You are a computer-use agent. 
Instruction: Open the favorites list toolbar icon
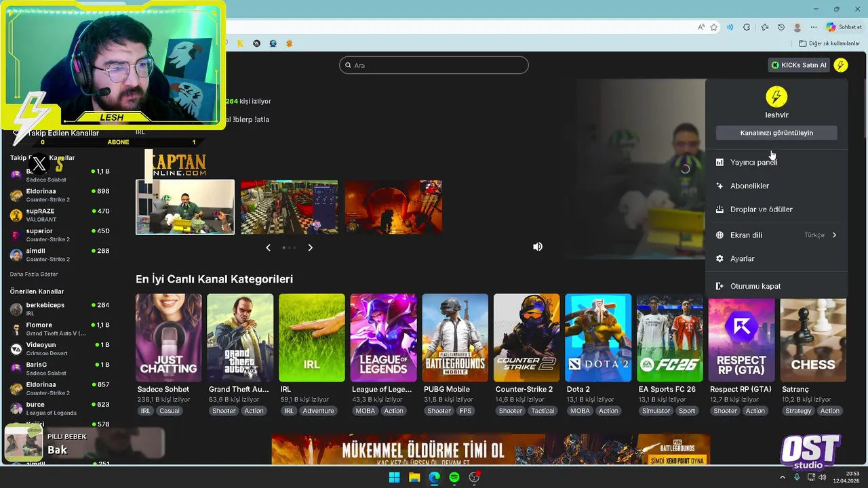click(x=765, y=27)
